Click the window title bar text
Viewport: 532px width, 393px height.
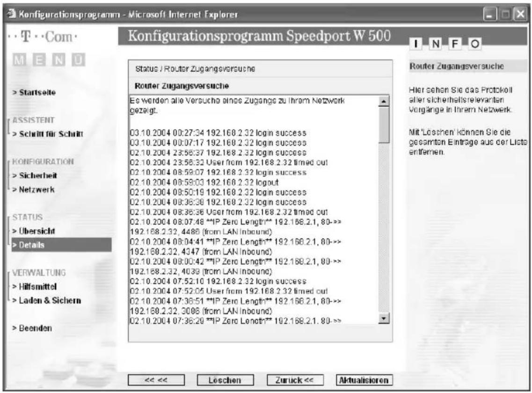pos(128,14)
